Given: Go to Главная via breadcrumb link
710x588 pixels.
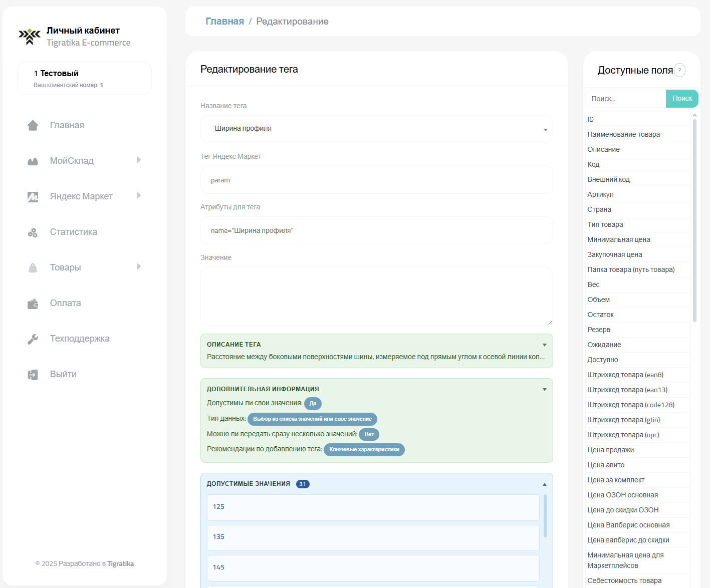Looking at the screenshot, I should click(224, 22).
